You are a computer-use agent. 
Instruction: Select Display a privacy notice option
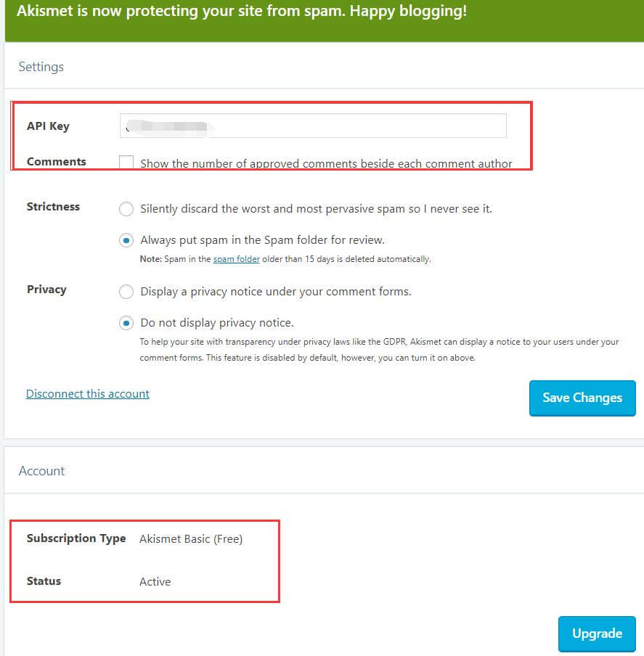(x=126, y=292)
